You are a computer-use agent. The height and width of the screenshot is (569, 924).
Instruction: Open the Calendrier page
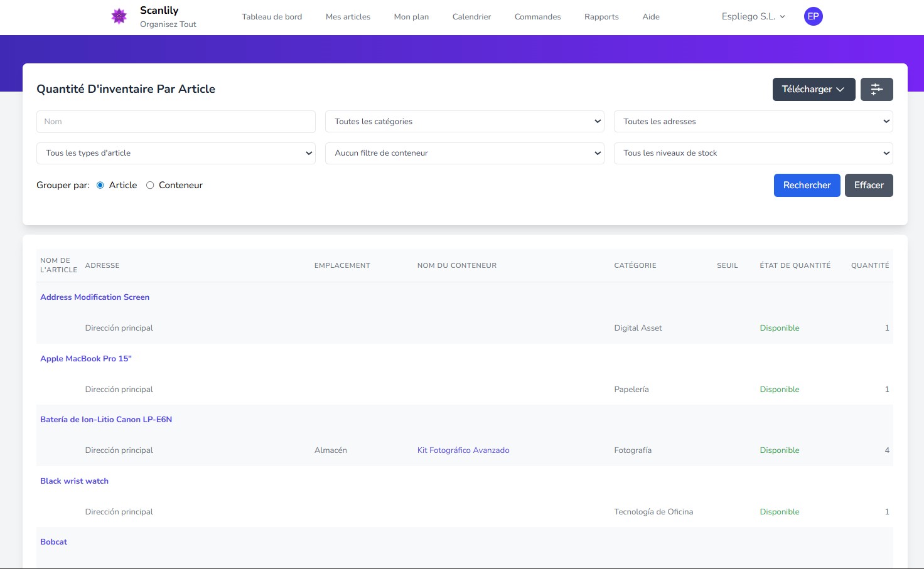point(471,17)
